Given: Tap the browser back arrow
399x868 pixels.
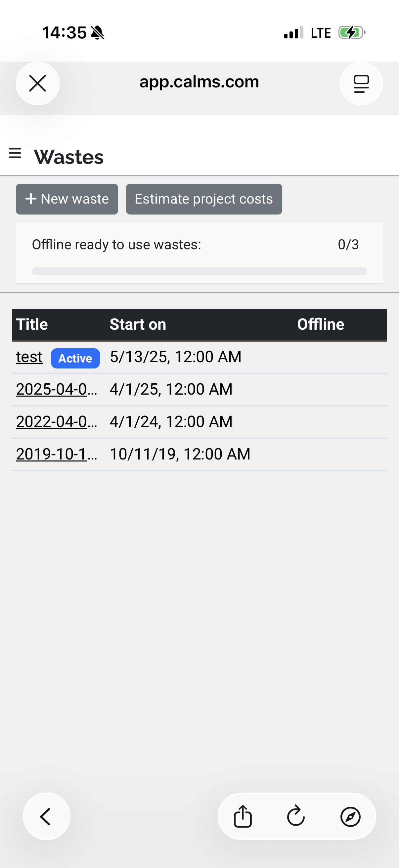Looking at the screenshot, I should coord(46,816).
